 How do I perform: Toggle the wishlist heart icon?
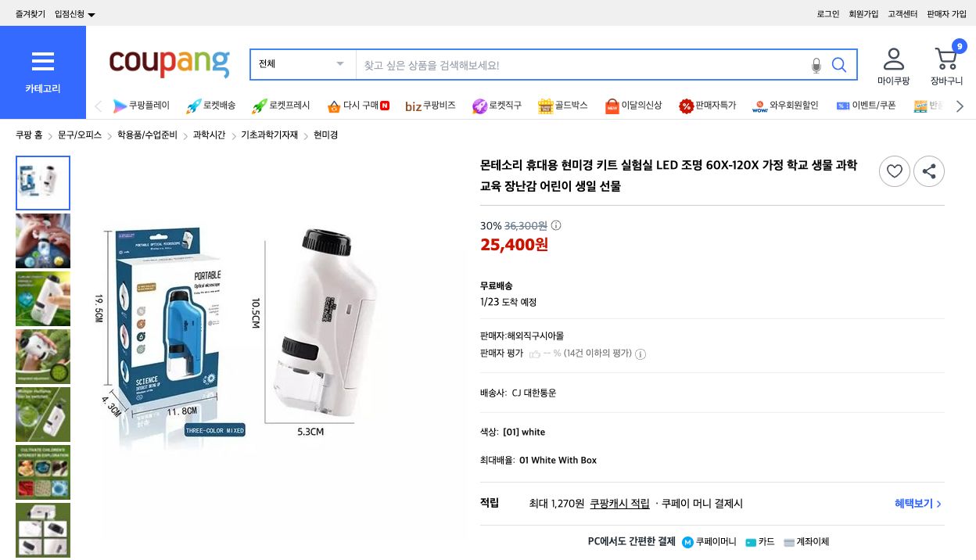coord(894,171)
